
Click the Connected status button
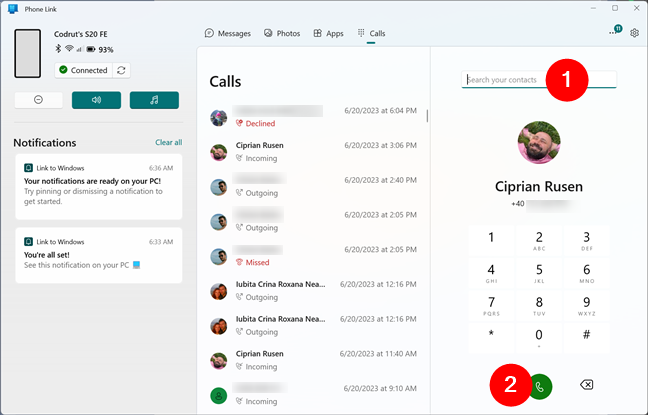(x=83, y=70)
